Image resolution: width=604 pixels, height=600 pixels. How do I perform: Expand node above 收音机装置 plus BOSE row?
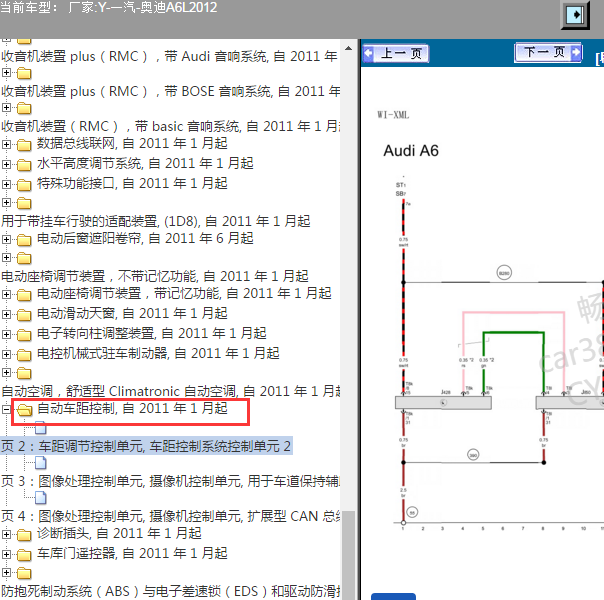(6, 72)
